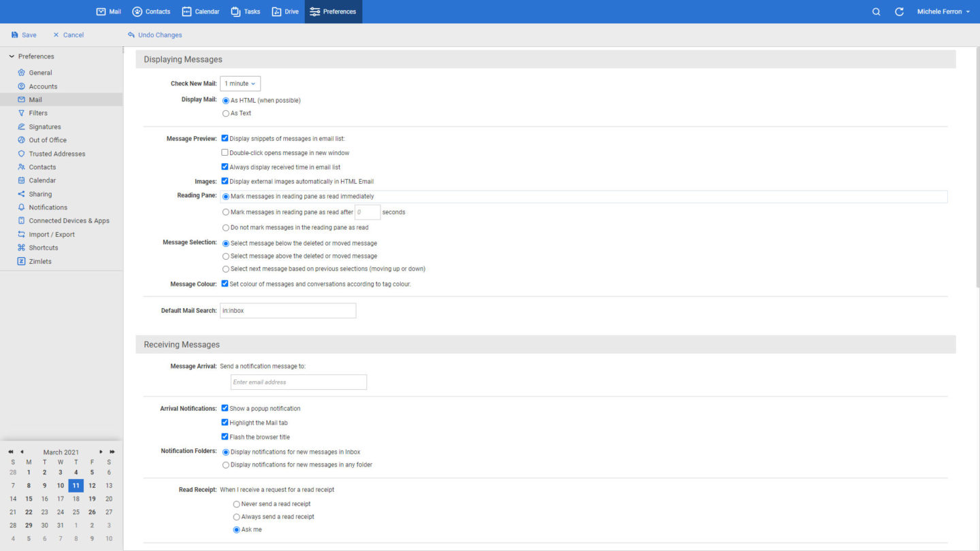The image size is (980, 551).
Task: Select 'Never send a read receipt'
Action: [236, 503]
